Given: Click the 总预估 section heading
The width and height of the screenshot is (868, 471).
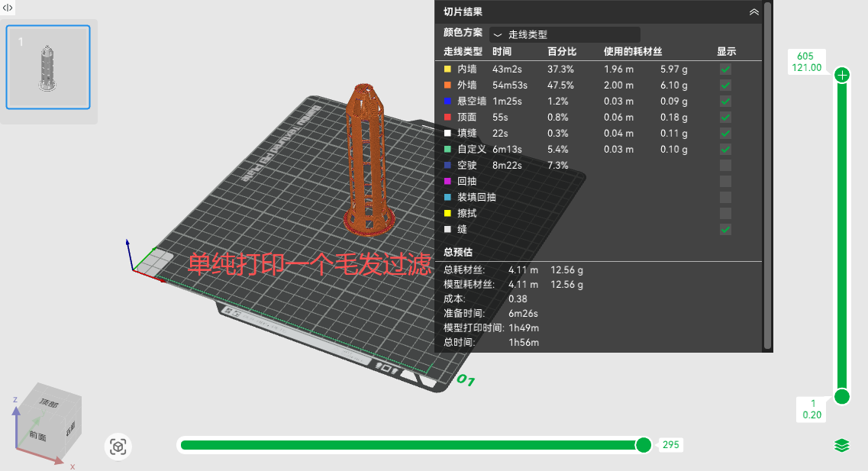Looking at the screenshot, I should point(458,253).
